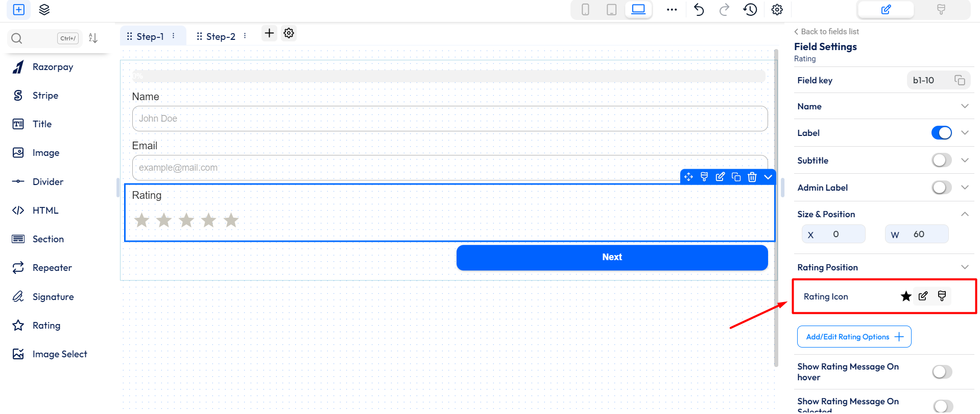Click the undo arrow in top toolbar
The height and width of the screenshot is (414, 980).
(x=699, y=10)
